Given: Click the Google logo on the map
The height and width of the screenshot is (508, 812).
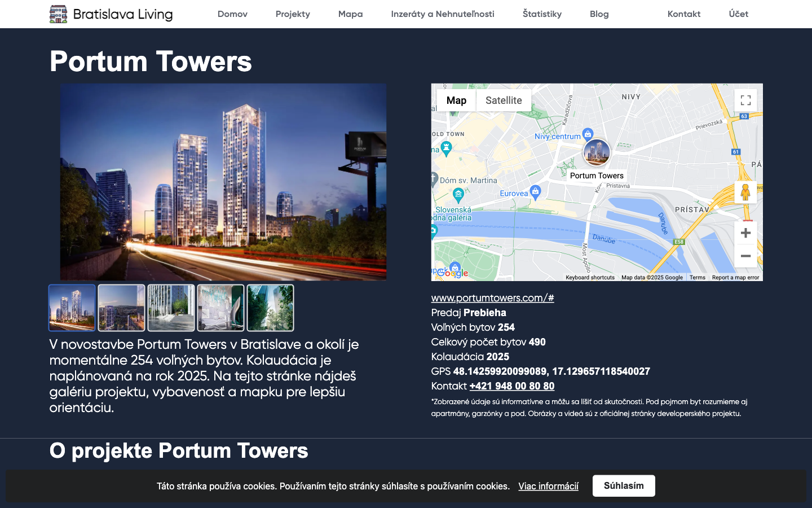Looking at the screenshot, I should (x=451, y=273).
